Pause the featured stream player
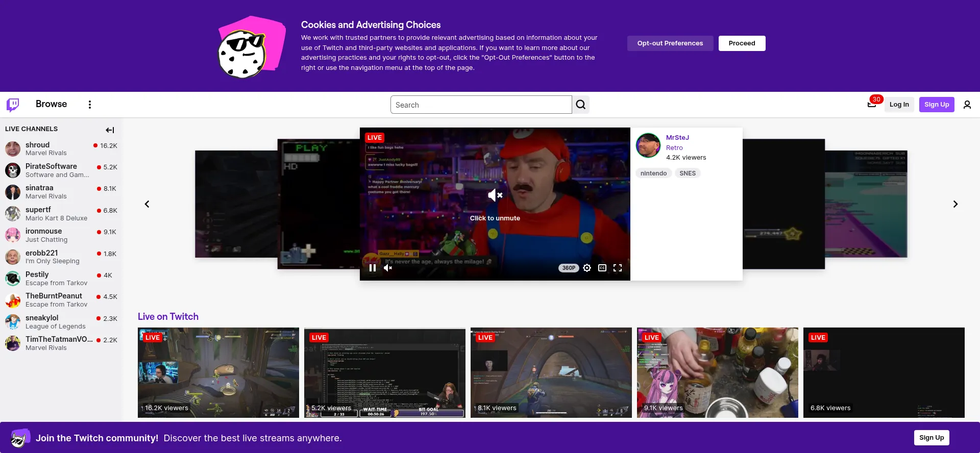Viewport: 980px width, 453px height. (373, 268)
